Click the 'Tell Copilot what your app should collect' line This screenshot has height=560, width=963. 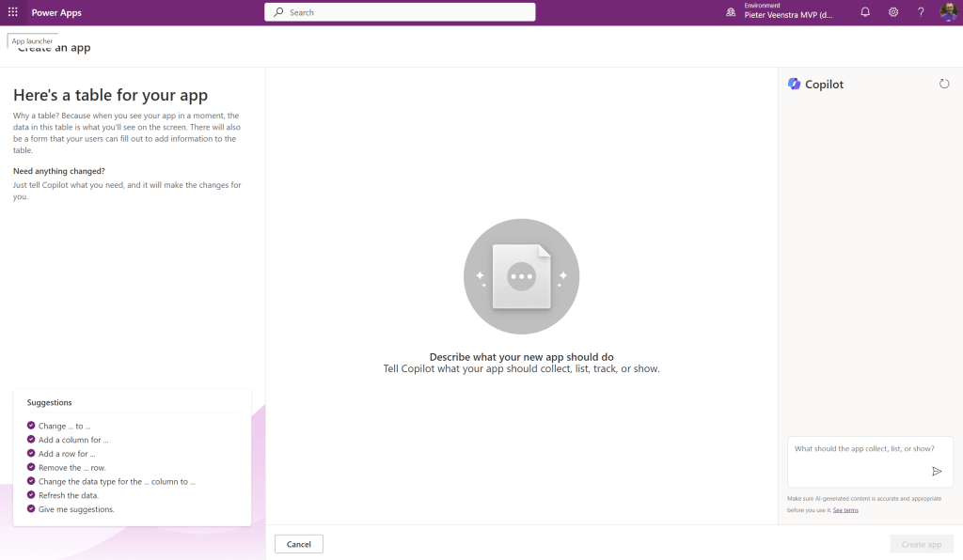pos(521,368)
